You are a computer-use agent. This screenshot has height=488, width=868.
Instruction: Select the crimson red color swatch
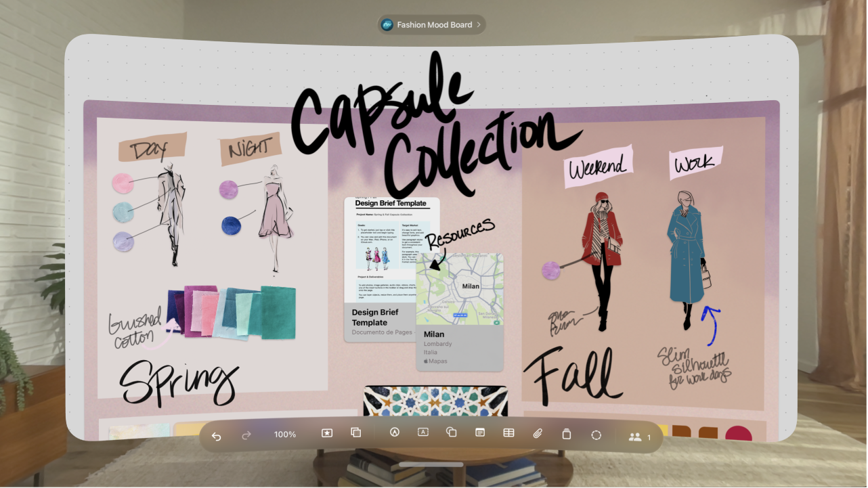[739, 433]
